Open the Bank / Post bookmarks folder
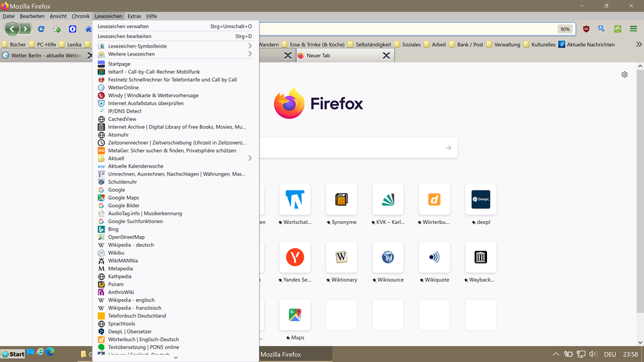 pyautogui.click(x=466, y=44)
